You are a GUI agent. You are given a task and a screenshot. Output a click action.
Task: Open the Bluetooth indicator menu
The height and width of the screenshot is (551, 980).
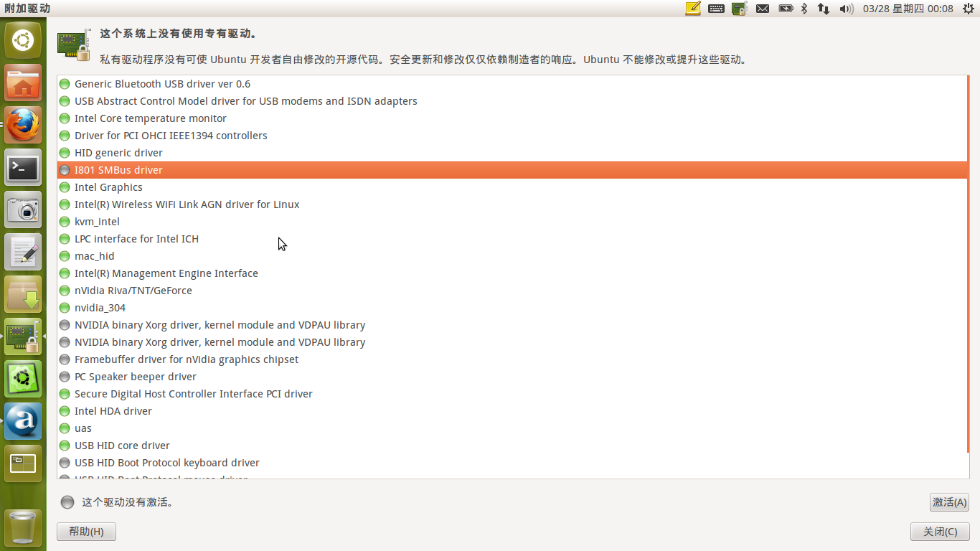pos(804,9)
